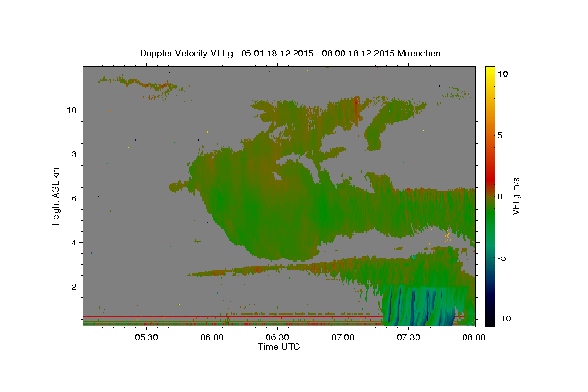Click the 07:30 time tick label
Image resolution: width=588 pixels, height=392 pixels.
pyautogui.click(x=409, y=337)
